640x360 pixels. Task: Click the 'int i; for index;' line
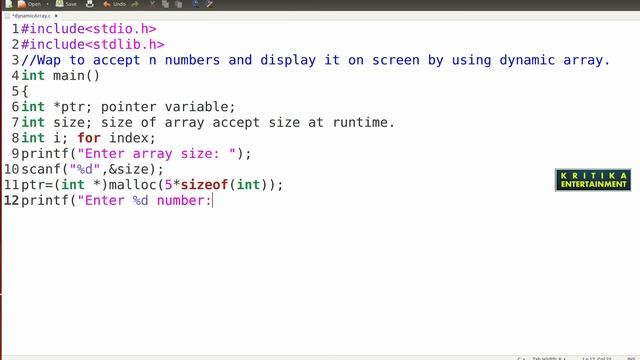(89, 138)
